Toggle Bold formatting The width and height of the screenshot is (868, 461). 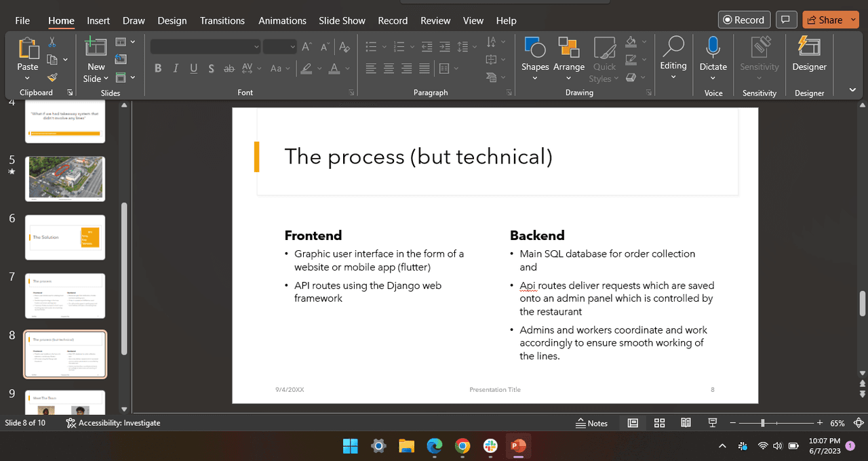click(x=158, y=68)
